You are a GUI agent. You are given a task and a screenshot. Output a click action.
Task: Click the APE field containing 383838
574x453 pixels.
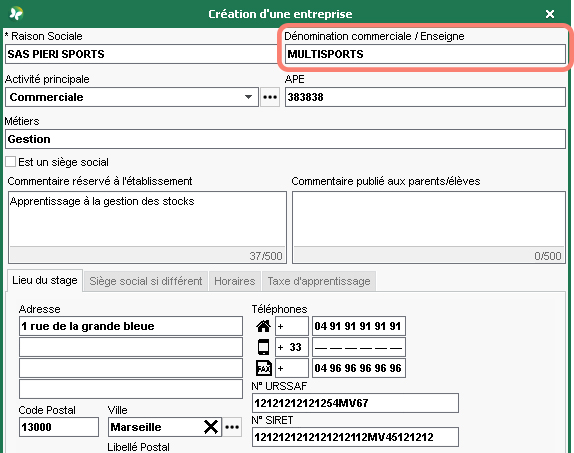(x=425, y=97)
